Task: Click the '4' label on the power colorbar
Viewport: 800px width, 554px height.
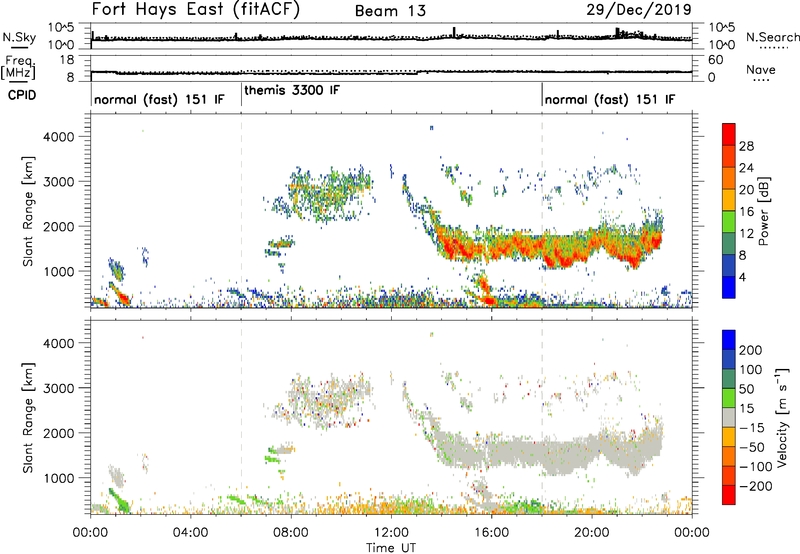Action: [x=743, y=277]
